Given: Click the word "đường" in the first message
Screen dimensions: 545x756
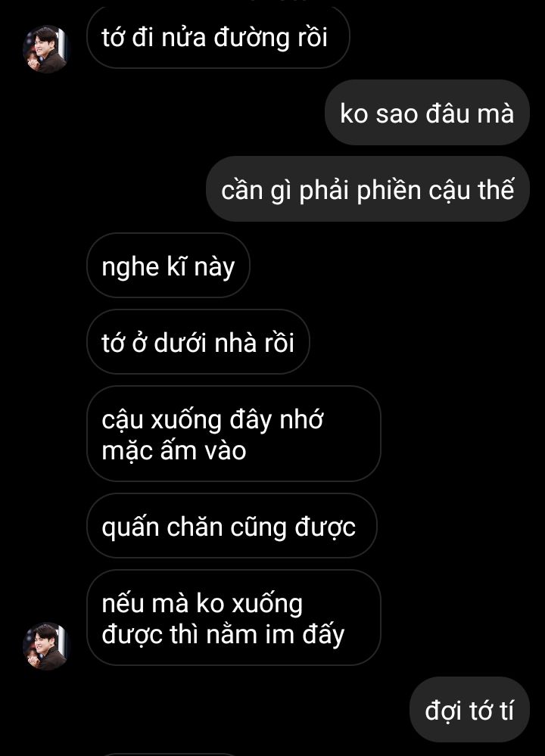Looking at the screenshot, I should pyautogui.click(x=252, y=38).
